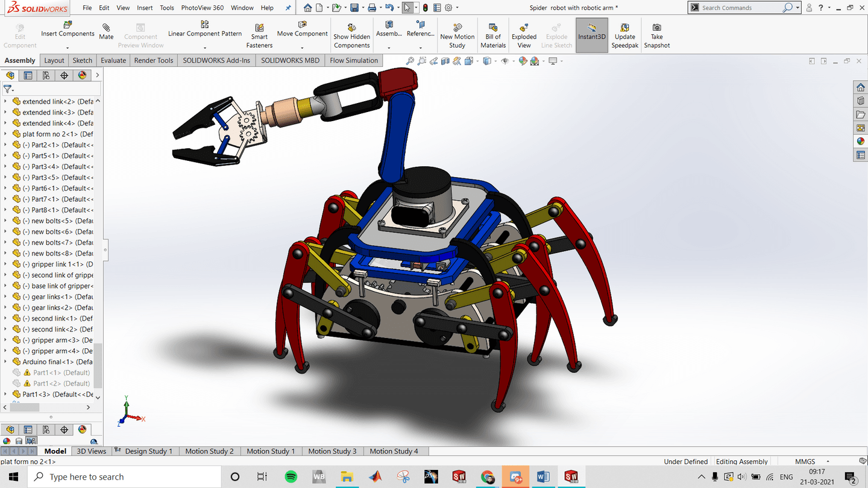Open Chrome from the taskbar

(488, 477)
